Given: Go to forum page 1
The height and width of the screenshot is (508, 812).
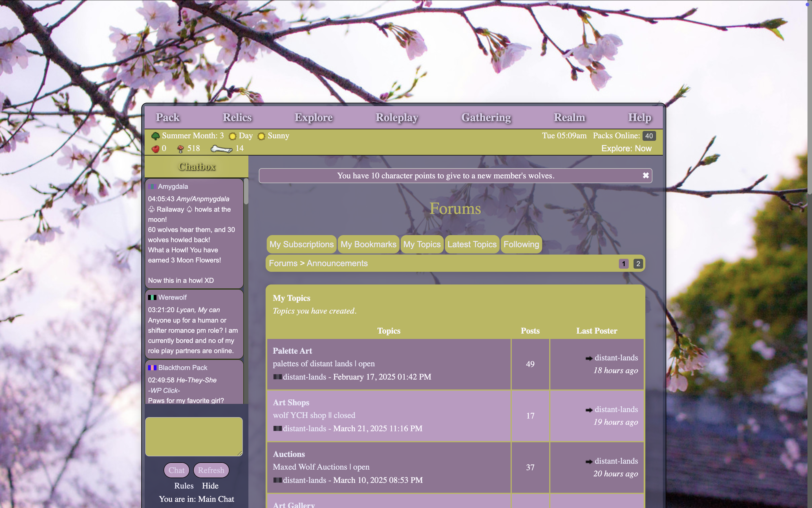Looking at the screenshot, I should 623,264.
